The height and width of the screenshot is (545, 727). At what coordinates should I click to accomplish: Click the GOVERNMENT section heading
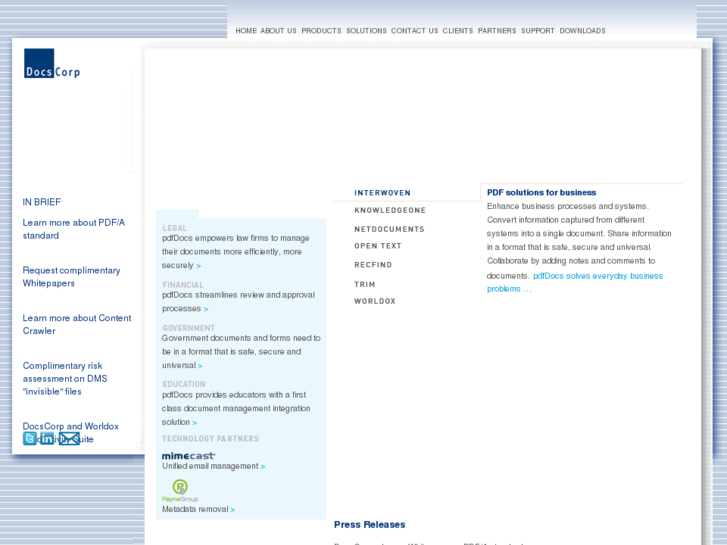click(188, 328)
